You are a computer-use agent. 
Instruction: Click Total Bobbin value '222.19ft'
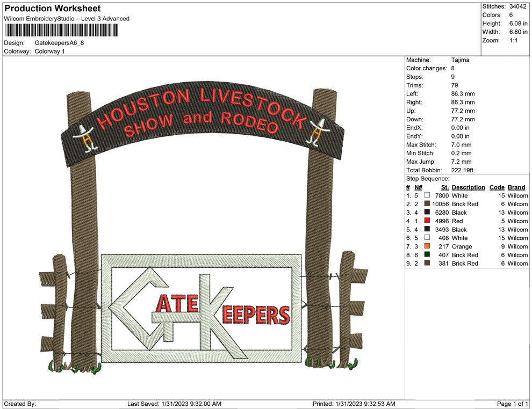pyautogui.click(x=463, y=170)
